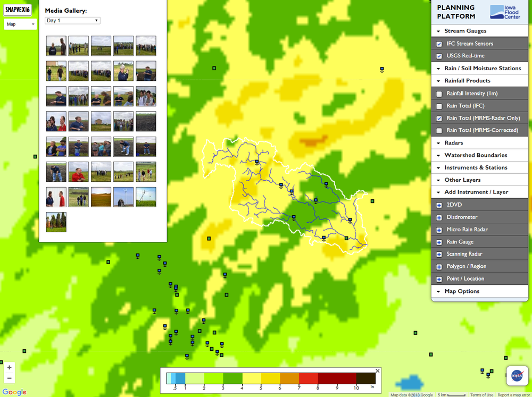This screenshot has height=397, width=532.
Task: Close the rainfall color legend
Action: click(378, 371)
